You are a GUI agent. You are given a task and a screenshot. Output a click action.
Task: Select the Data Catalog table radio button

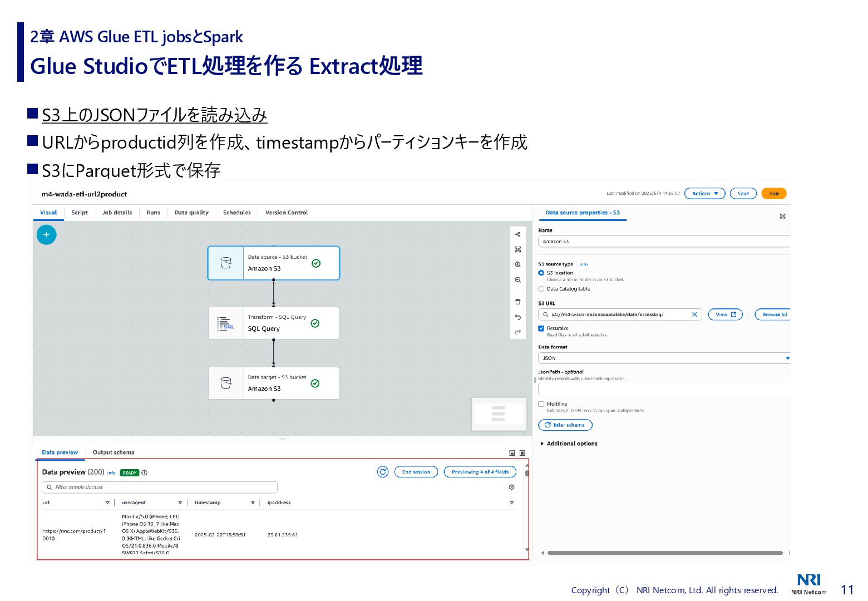(541, 289)
